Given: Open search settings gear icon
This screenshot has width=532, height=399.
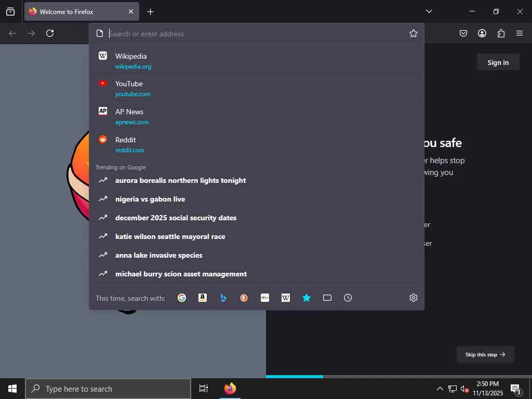Looking at the screenshot, I should [413, 298].
